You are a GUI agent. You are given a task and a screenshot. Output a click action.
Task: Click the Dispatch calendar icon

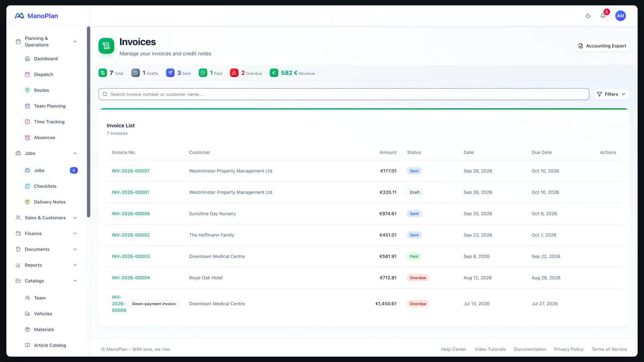tap(28, 74)
